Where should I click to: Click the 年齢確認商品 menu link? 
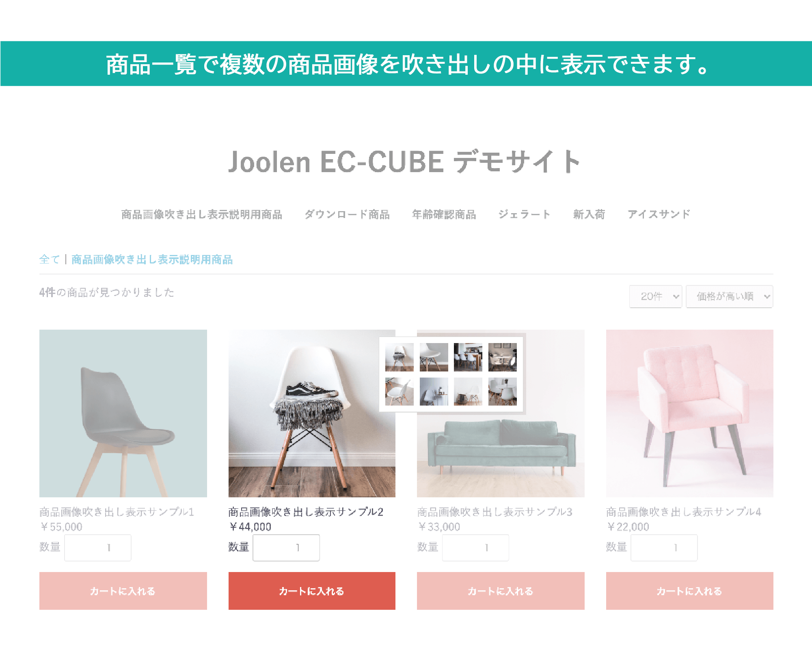pyautogui.click(x=444, y=214)
